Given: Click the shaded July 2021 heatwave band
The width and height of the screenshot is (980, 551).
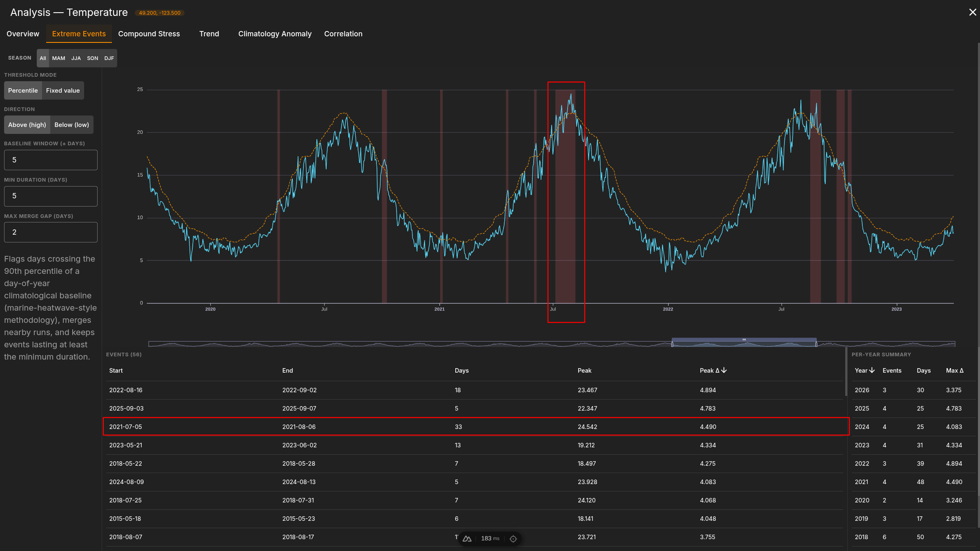Looking at the screenshot, I should (x=565, y=196).
